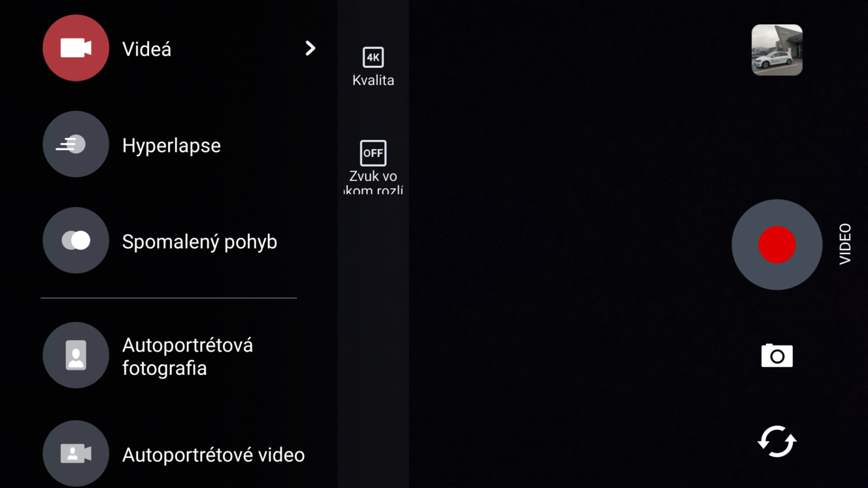Start recording with the red record button
The height and width of the screenshot is (488, 868).
coord(777,244)
